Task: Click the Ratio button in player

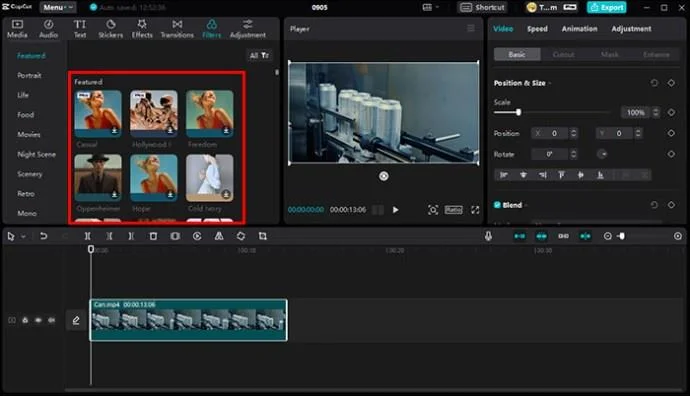Action: point(453,210)
